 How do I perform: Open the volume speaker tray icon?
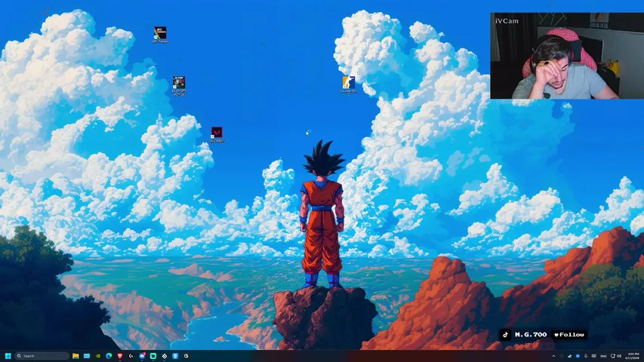pyautogui.click(x=619, y=356)
